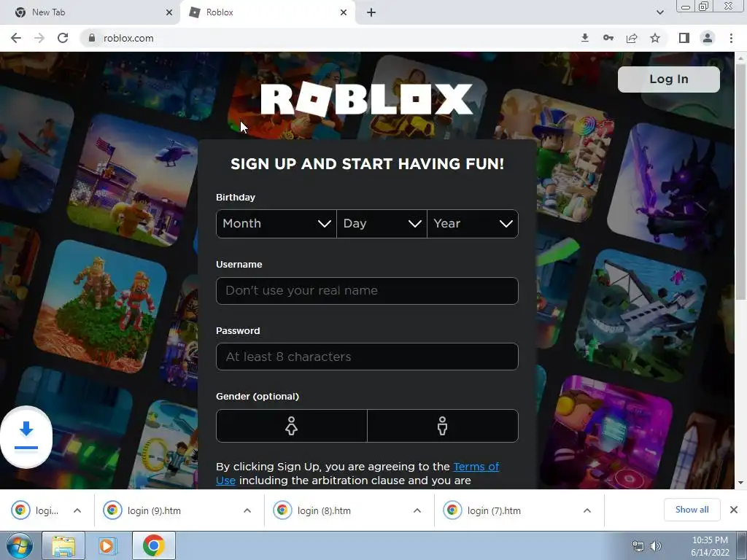Open Chrome downloads icon in toolbar

[585, 38]
